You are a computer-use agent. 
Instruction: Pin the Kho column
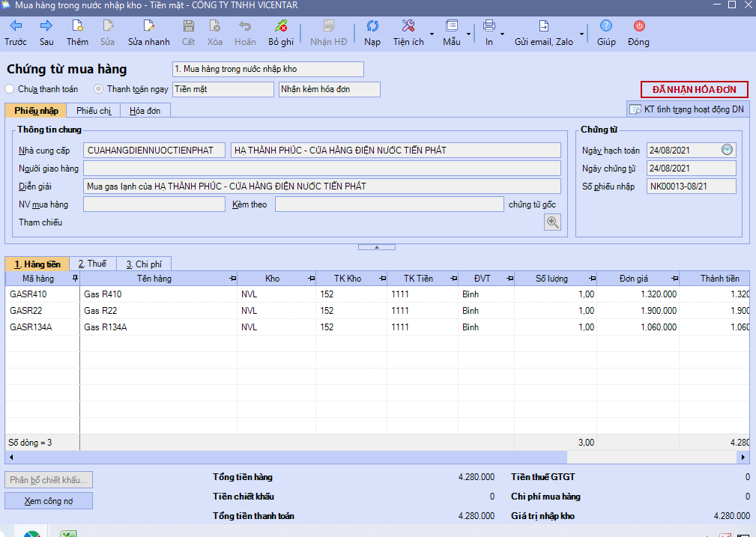[312, 278]
